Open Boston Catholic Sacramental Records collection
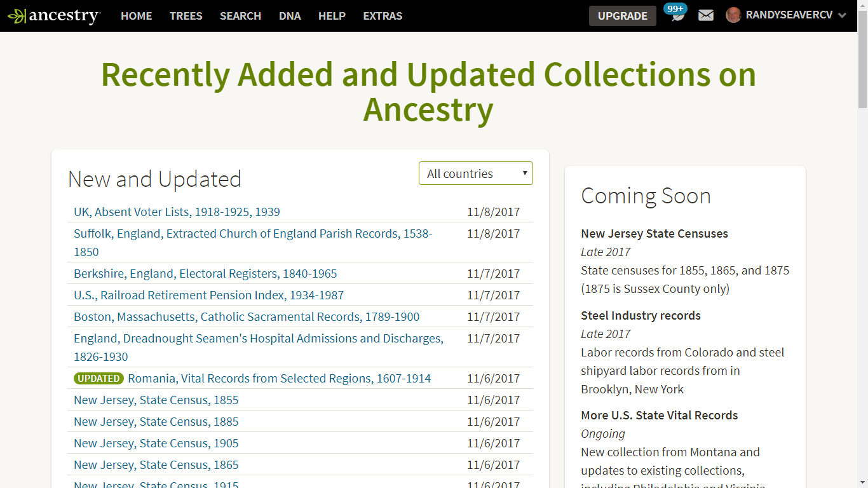The height and width of the screenshot is (488, 868). coord(246,316)
